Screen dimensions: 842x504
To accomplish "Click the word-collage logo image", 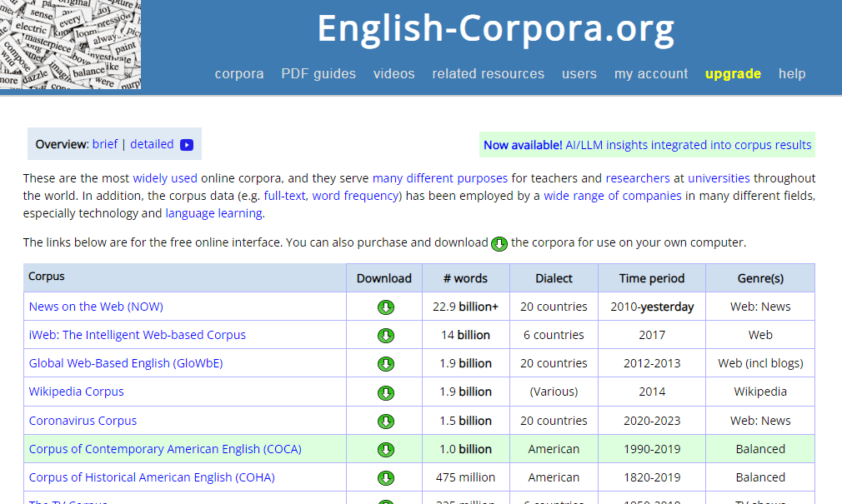I will coord(70,44).
